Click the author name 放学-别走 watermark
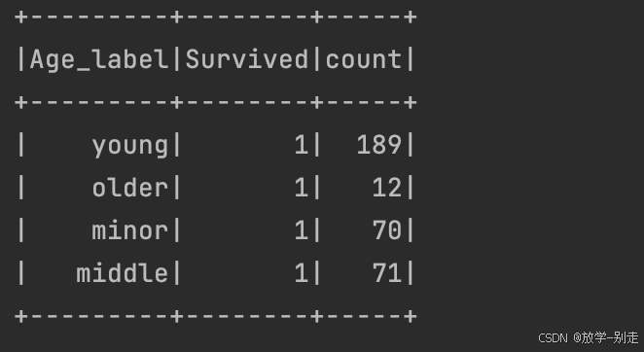644x352 pixels. pos(610,337)
